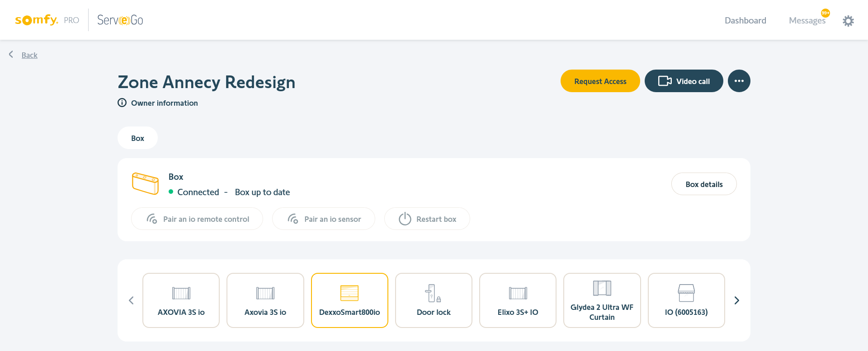Select the DexxoSmart800io device card
Image resolution: width=868 pixels, height=351 pixels.
tap(349, 300)
